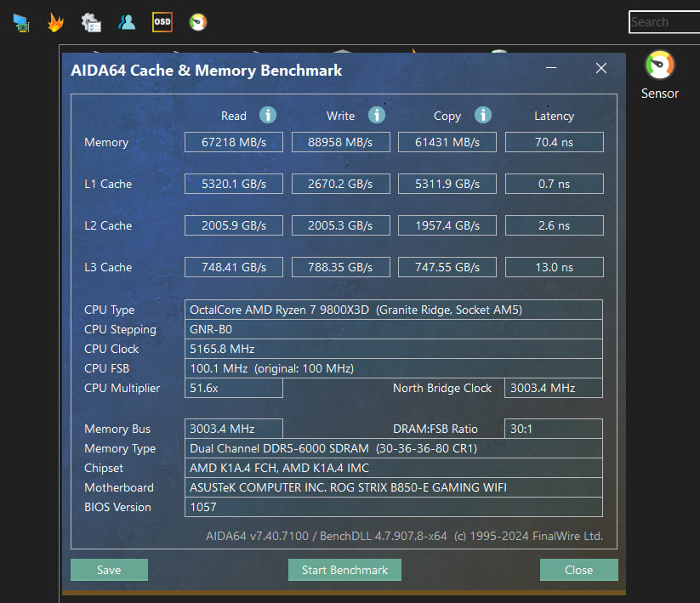Viewport: 700px width, 603px height.
Task: Click the Start Benchmark button
Action: (344, 570)
